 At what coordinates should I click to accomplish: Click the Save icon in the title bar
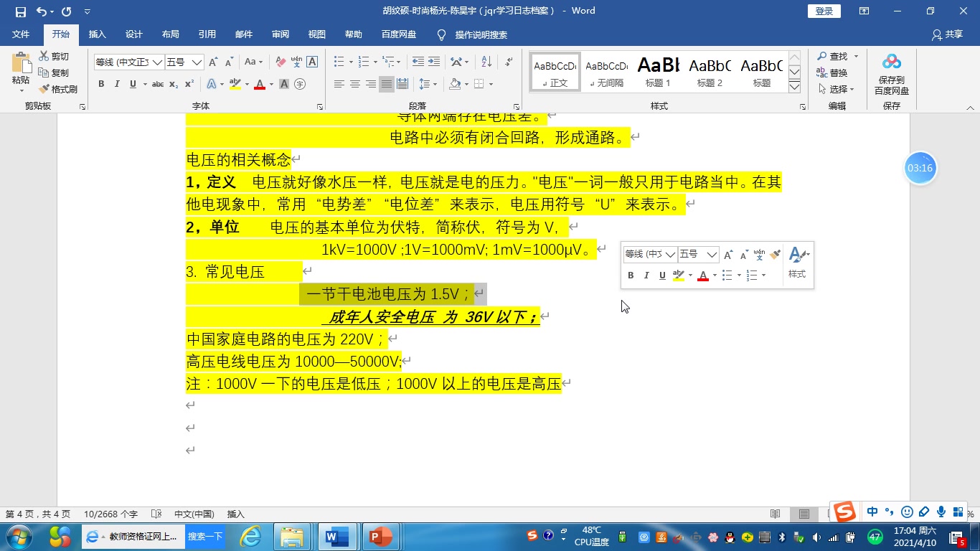20,11
